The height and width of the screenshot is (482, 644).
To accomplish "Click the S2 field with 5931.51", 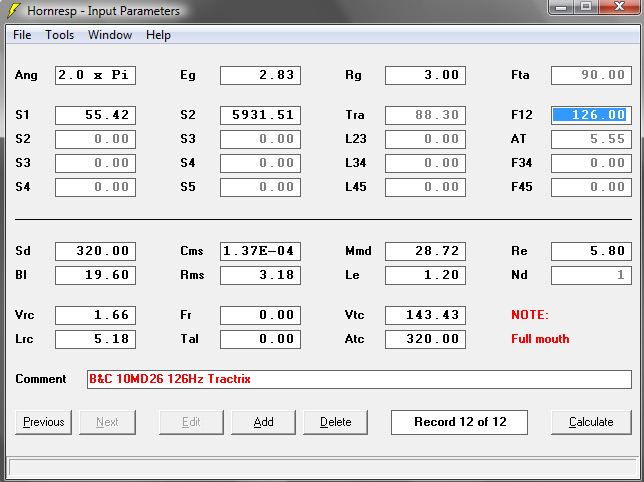I will (x=260, y=115).
